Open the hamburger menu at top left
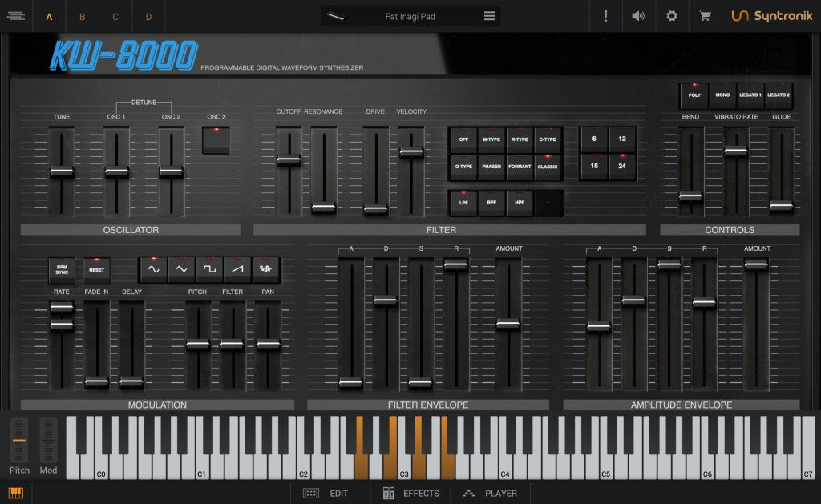The height and width of the screenshot is (504, 821). tap(16, 15)
